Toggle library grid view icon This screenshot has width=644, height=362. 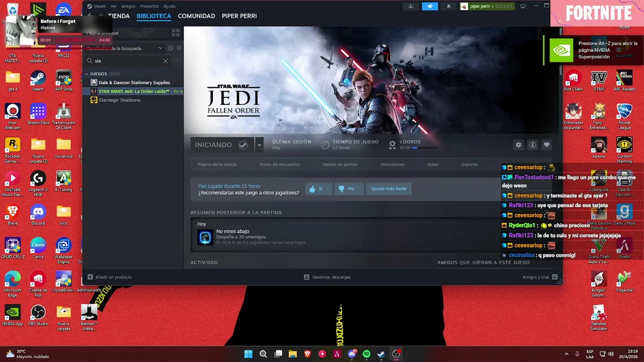[176, 33]
